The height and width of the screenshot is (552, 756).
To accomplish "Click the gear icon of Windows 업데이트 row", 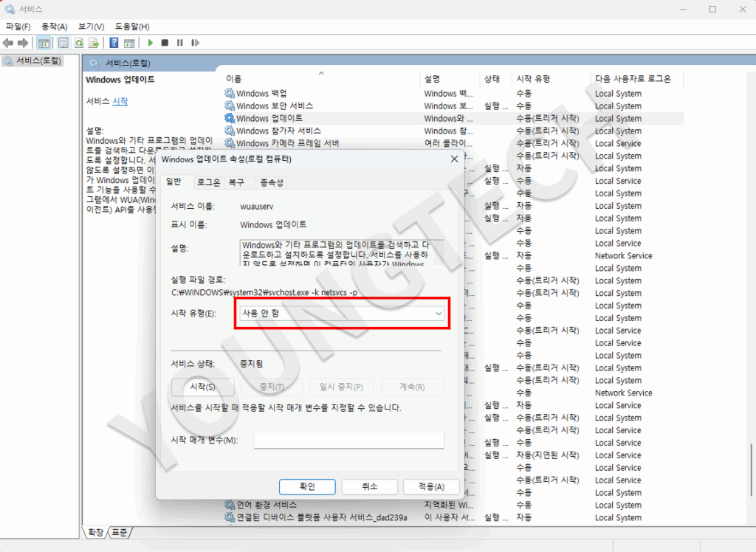I will [x=230, y=118].
